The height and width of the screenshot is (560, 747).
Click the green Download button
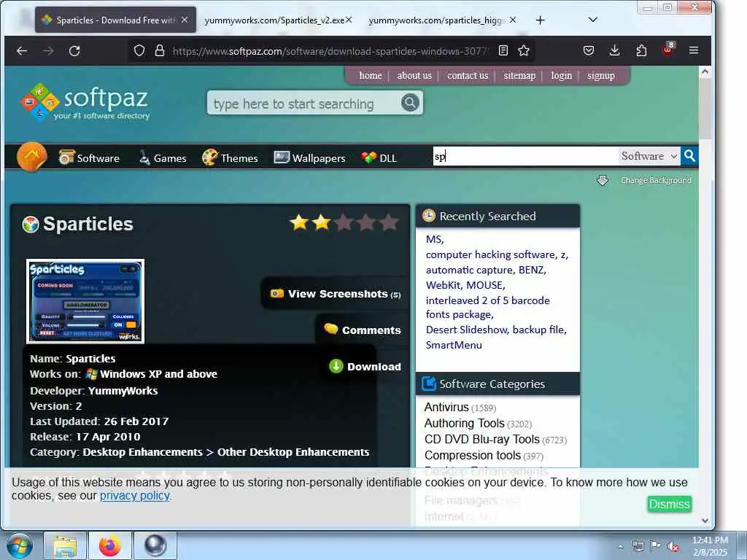tap(365, 366)
